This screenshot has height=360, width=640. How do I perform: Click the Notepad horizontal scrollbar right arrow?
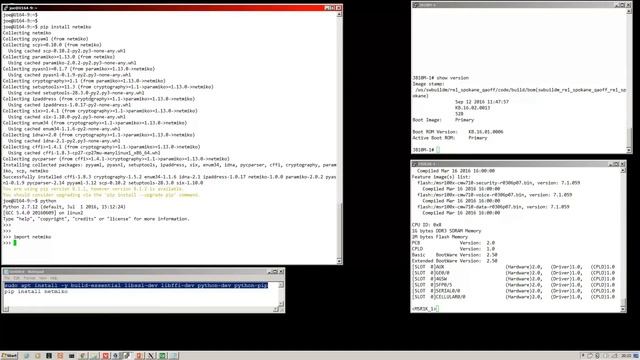(x=276, y=309)
